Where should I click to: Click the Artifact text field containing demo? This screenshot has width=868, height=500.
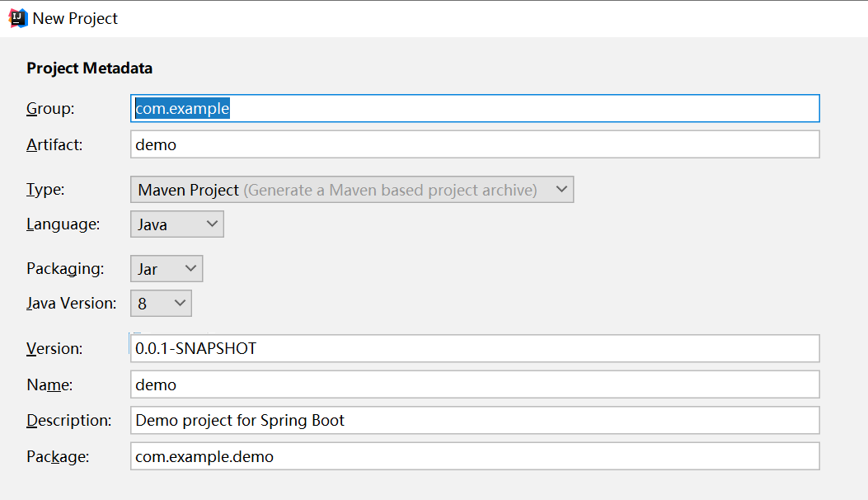point(475,144)
